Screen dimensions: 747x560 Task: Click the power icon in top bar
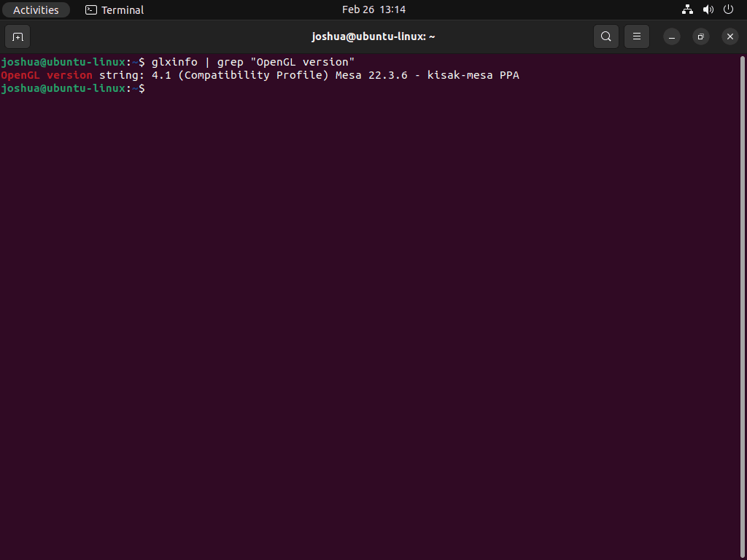pyautogui.click(x=728, y=9)
